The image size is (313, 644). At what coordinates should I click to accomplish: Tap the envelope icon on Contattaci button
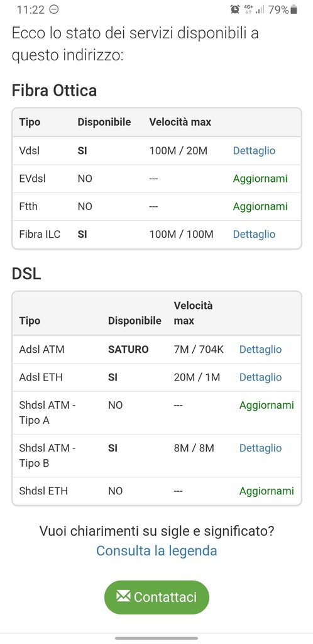123,596
